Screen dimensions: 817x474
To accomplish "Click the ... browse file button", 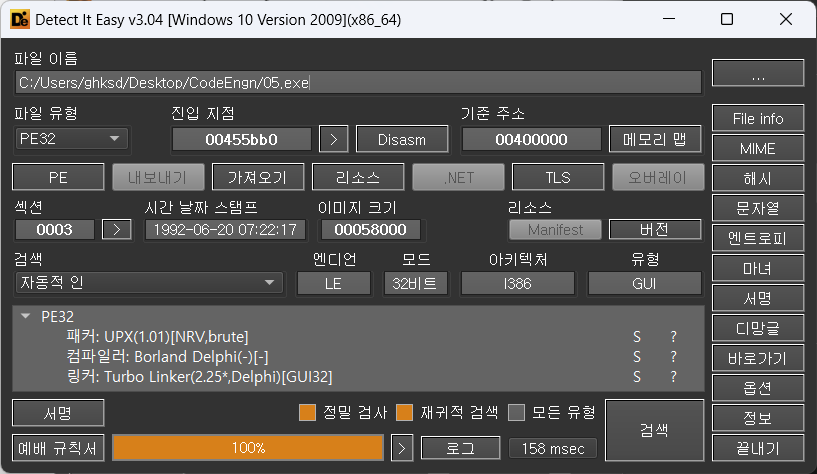I will click(758, 73).
